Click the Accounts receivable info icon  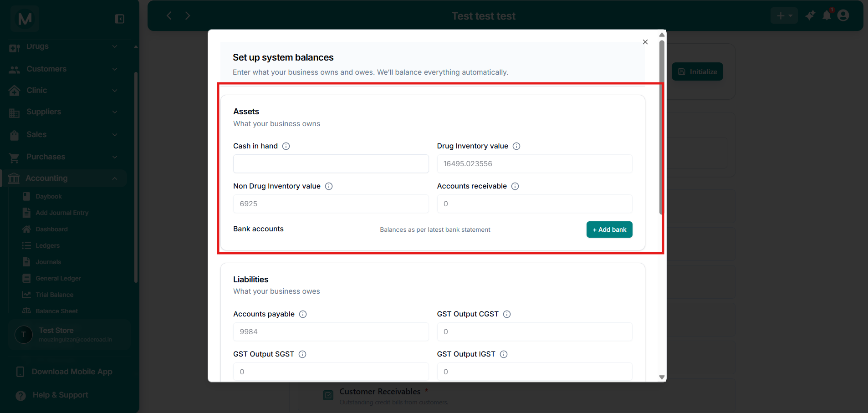click(515, 186)
